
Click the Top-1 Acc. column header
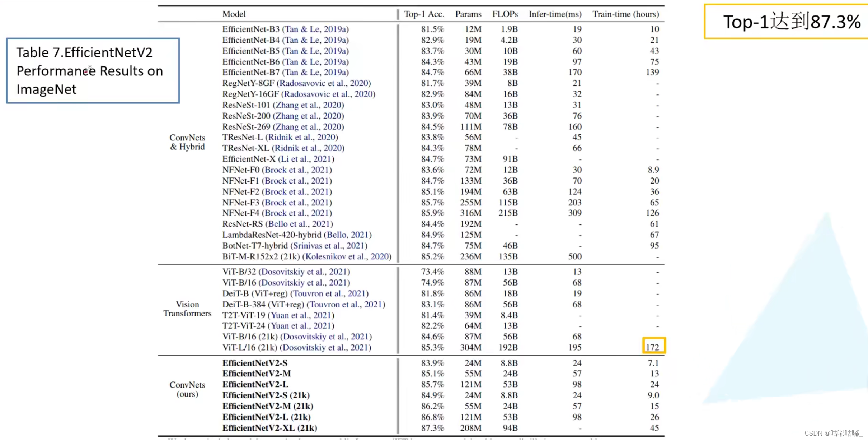[424, 14]
